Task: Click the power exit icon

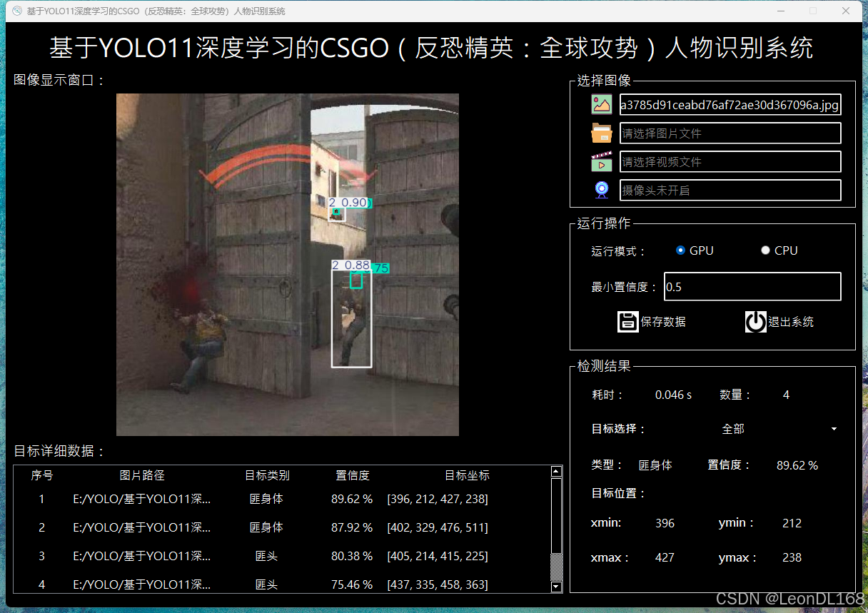Action: click(x=755, y=322)
